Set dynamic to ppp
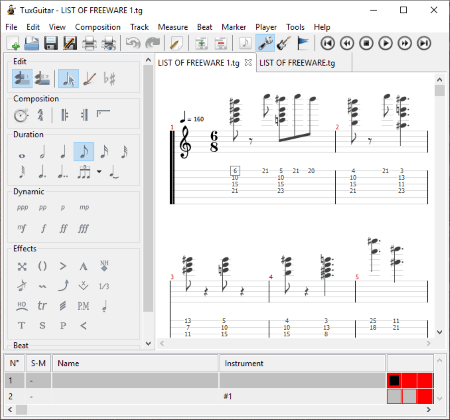The width and height of the screenshot is (450, 420). click(22, 207)
